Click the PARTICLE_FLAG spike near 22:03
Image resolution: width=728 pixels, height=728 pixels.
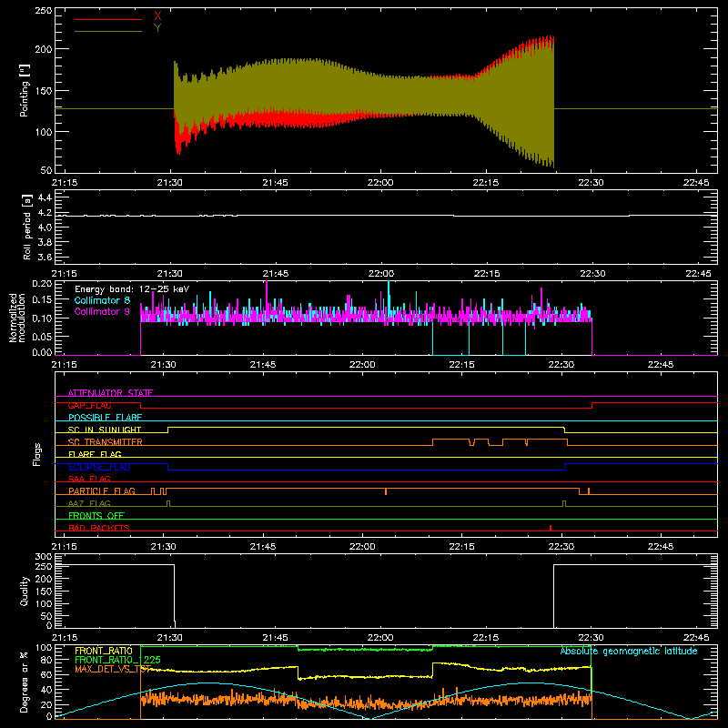(x=386, y=491)
